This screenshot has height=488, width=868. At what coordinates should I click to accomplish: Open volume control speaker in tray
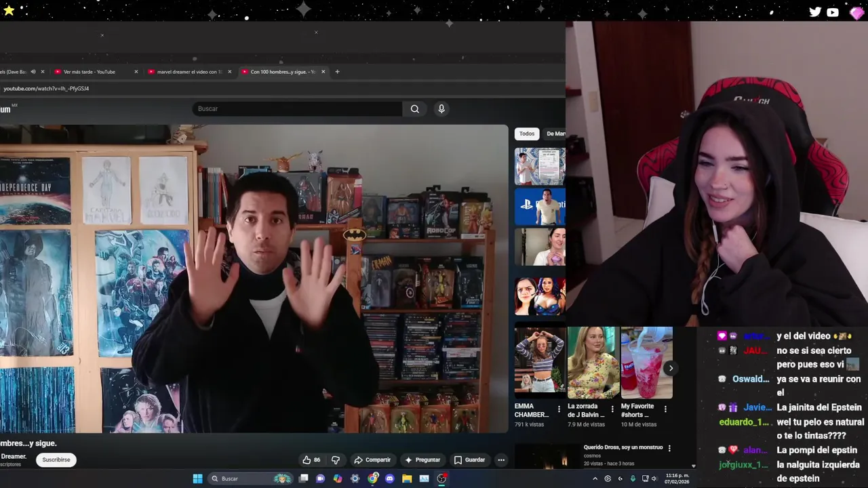tap(654, 479)
